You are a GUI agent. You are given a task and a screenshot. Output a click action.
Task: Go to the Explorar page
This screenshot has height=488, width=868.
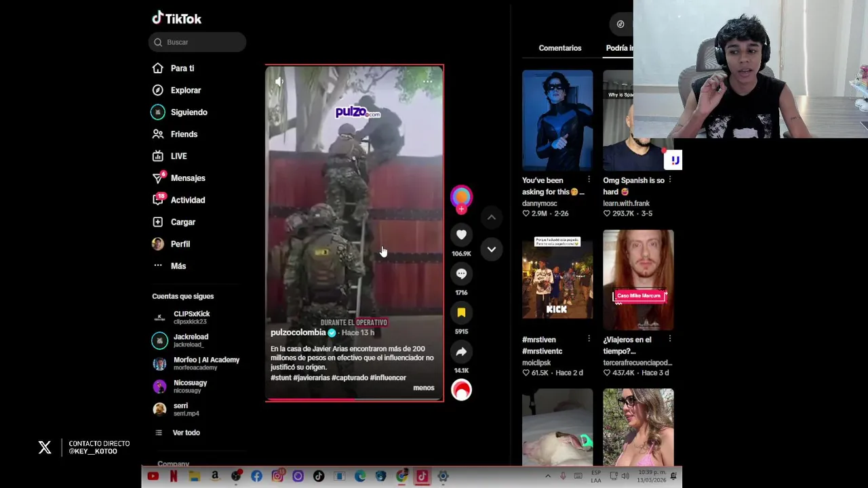tap(177, 90)
